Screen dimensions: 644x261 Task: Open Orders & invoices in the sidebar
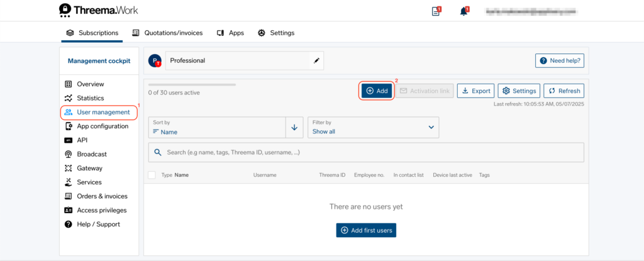[96, 196]
